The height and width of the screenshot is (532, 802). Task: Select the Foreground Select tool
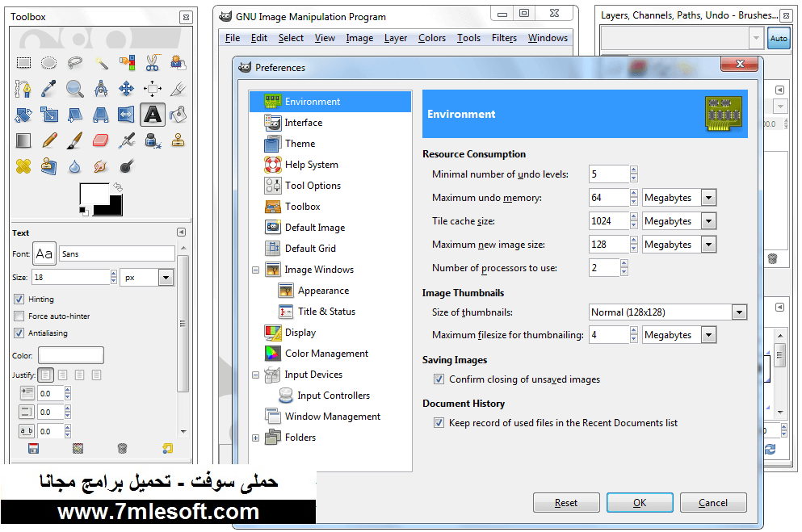point(178,63)
